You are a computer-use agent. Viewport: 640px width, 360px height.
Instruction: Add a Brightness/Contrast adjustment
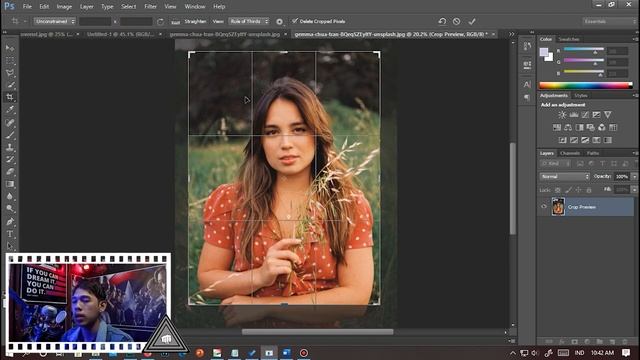point(562,115)
